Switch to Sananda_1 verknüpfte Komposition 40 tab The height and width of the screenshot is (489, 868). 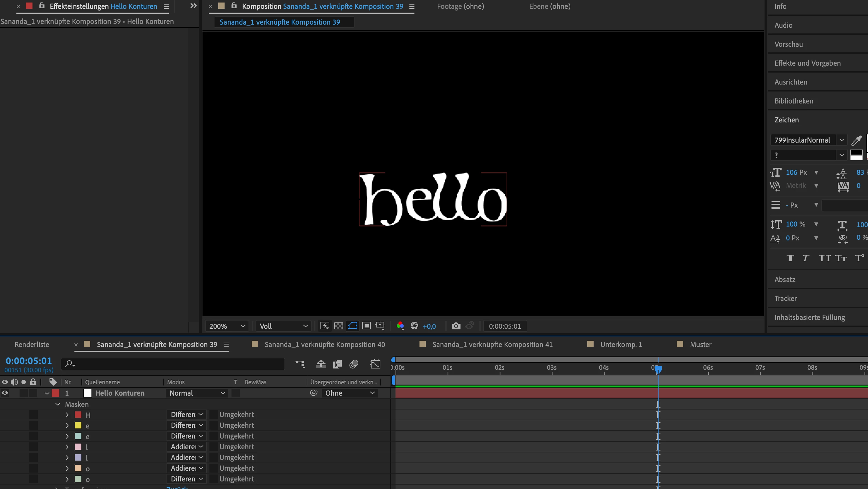pyautogui.click(x=324, y=345)
